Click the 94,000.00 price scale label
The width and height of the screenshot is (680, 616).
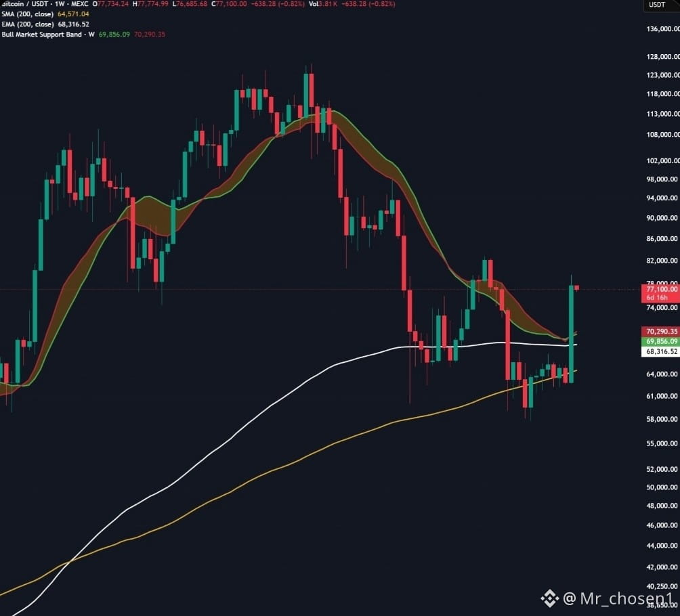(x=662, y=198)
